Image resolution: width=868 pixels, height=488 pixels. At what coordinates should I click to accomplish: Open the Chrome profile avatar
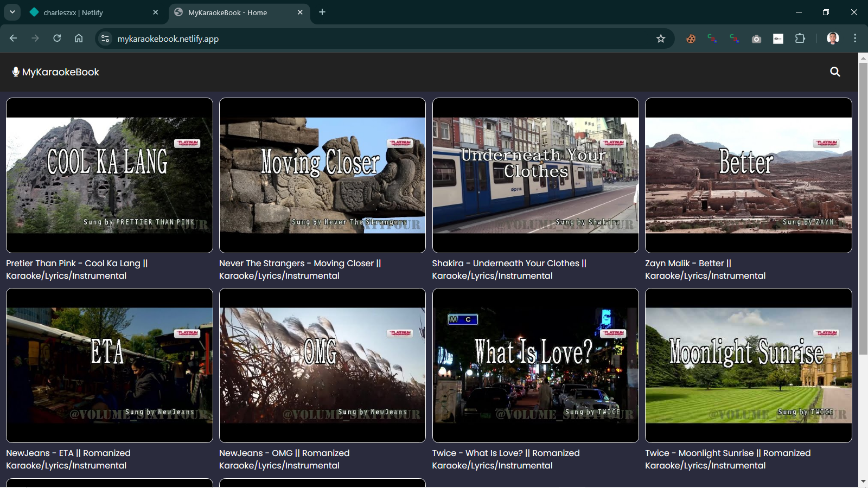pyautogui.click(x=833, y=38)
